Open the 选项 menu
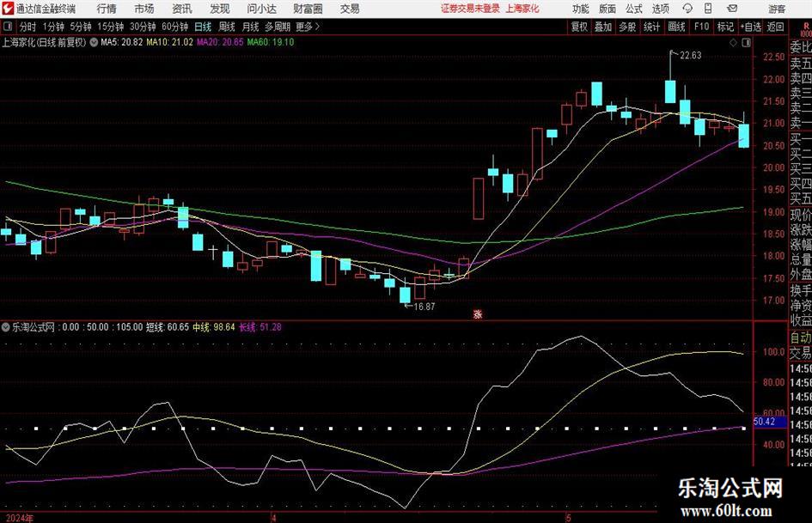The image size is (812, 523). pyautogui.click(x=660, y=9)
